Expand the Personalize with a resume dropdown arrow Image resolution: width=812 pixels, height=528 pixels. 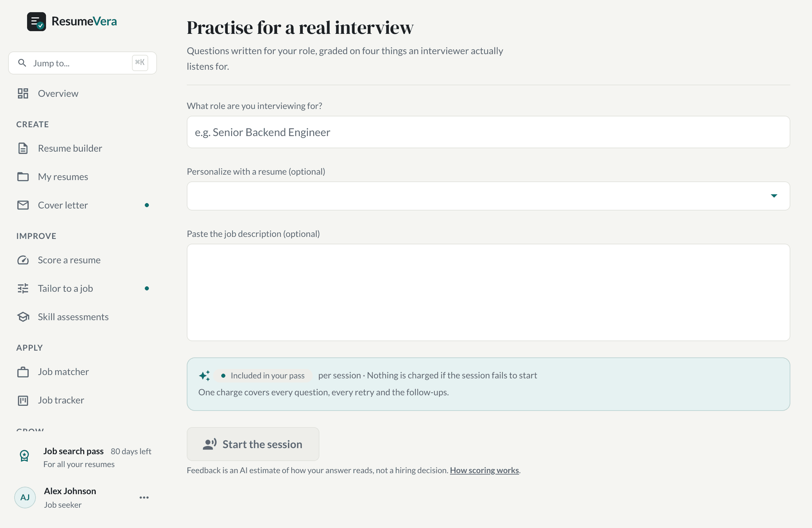[774, 196]
